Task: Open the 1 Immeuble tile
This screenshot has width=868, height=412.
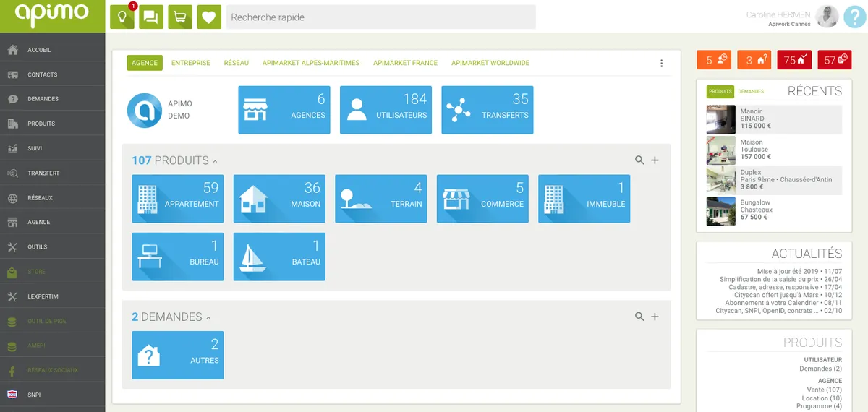Action: (584, 198)
